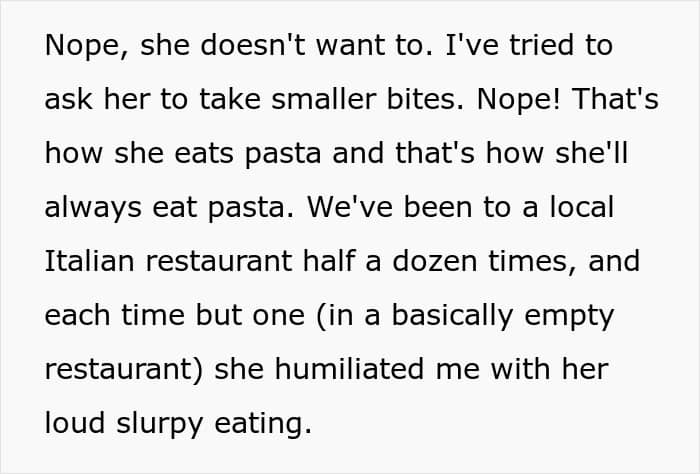Click the word "always"
This screenshot has width=700, height=474.
pyautogui.click(x=93, y=209)
